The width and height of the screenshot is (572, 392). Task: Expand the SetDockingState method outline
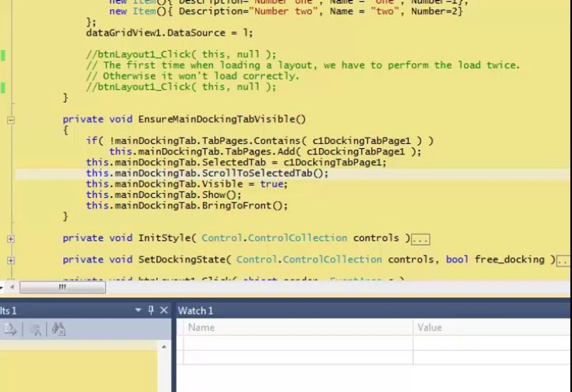click(x=11, y=260)
